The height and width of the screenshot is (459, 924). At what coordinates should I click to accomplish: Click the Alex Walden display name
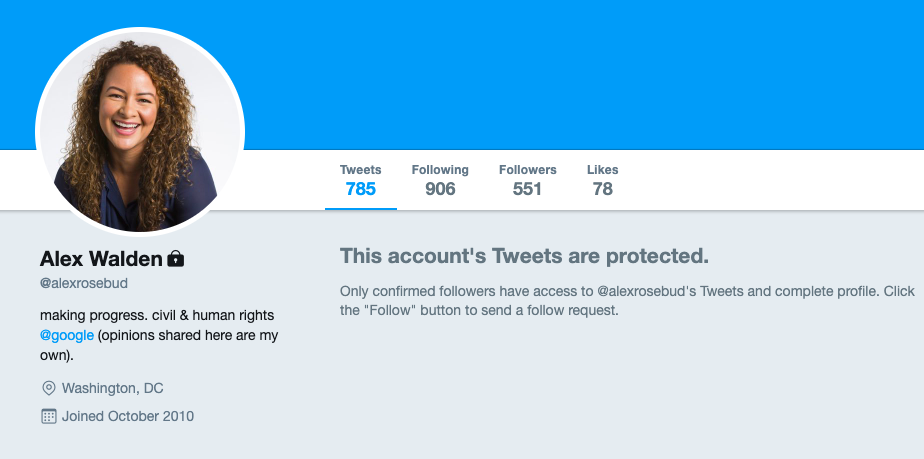click(x=100, y=259)
